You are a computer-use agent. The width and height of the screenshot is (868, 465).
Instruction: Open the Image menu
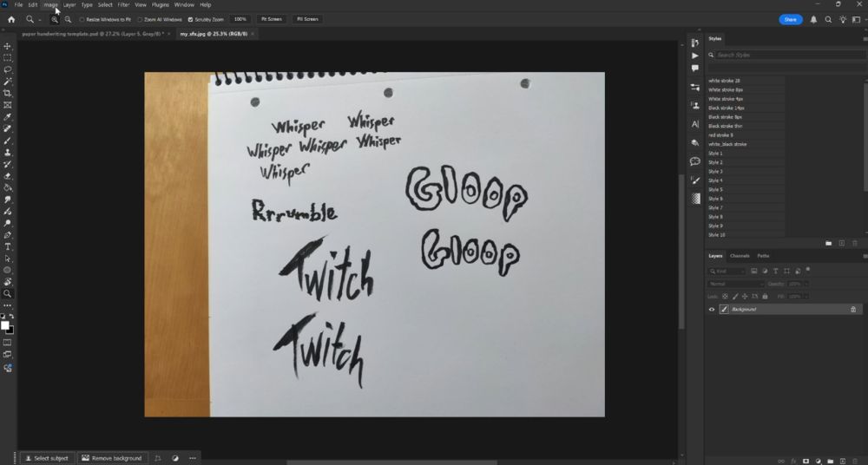coord(51,4)
